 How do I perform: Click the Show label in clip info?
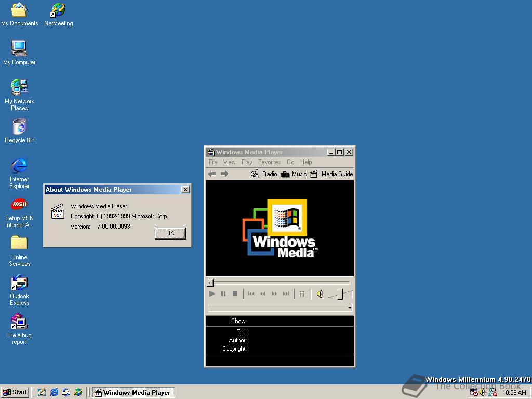point(239,321)
